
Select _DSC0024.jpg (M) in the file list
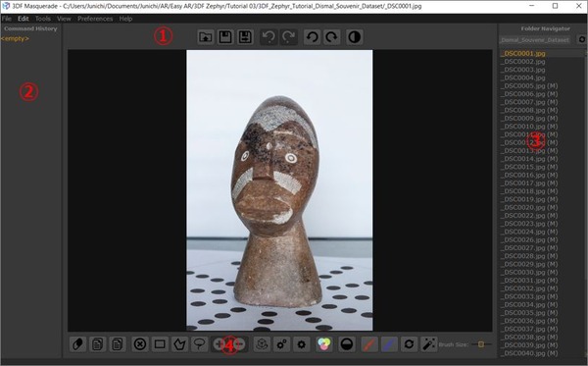pyautogui.click(x=529, y=232)
